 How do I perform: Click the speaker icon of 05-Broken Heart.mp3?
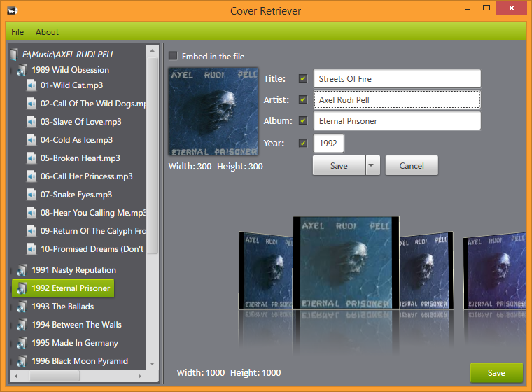tap(31, 158)
